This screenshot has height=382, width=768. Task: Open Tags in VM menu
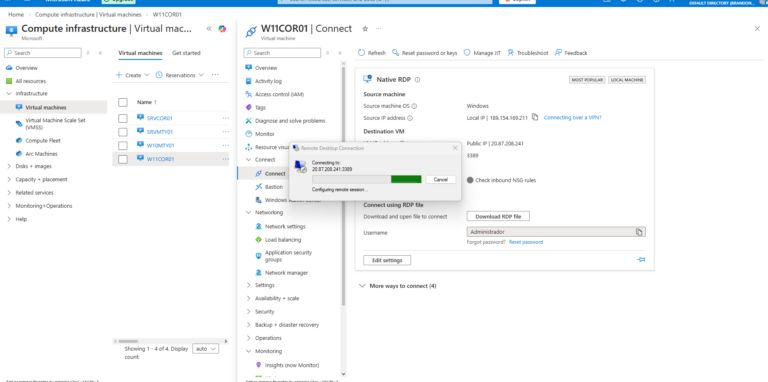tap(260, 108)
